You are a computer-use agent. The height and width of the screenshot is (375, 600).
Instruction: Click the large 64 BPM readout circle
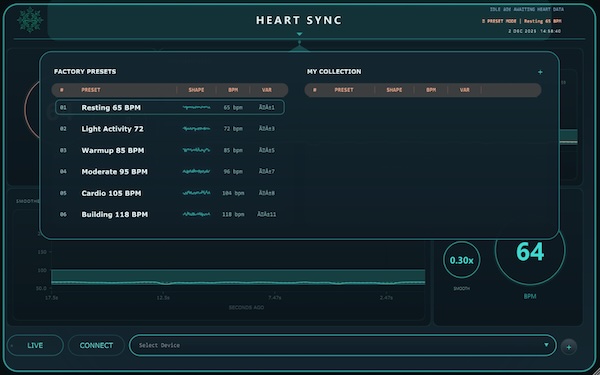pos(530,252)
